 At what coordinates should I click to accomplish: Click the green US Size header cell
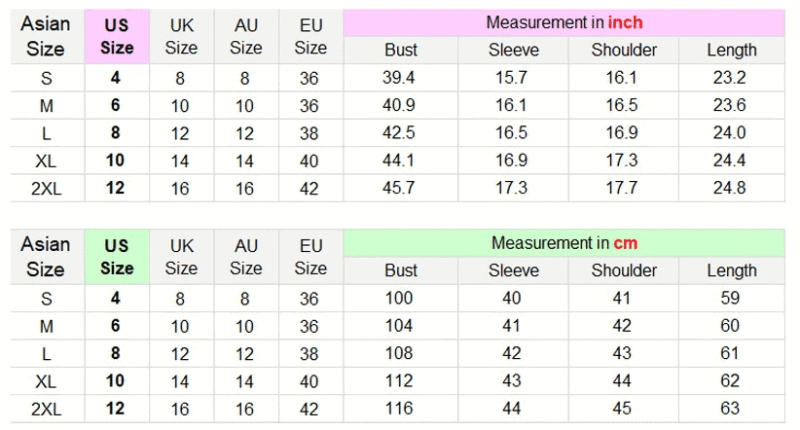click(x=117, y=257)
